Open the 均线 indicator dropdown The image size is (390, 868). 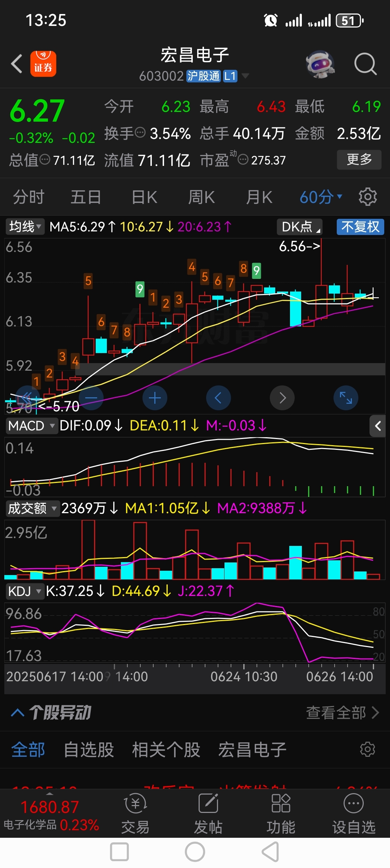pos(25,227)
